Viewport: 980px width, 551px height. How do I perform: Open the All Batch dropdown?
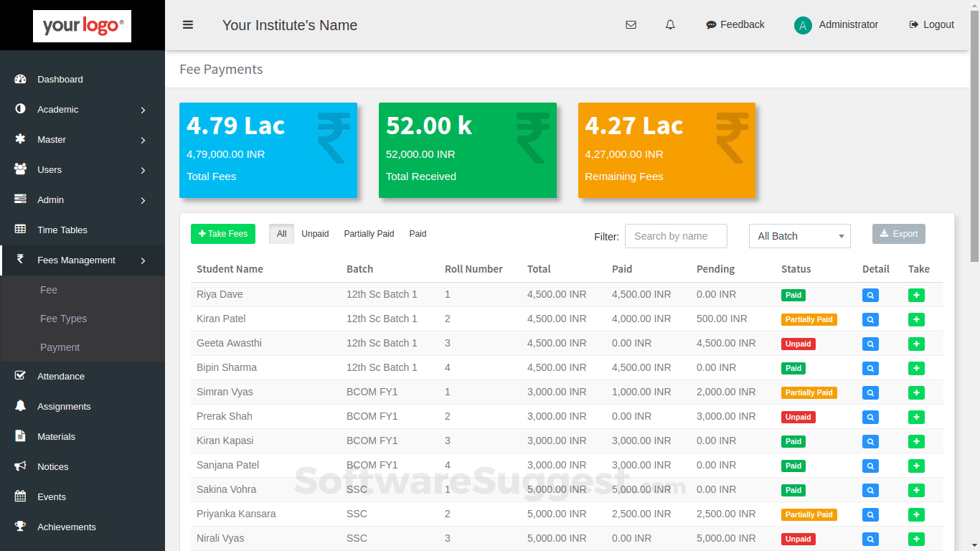799,235
